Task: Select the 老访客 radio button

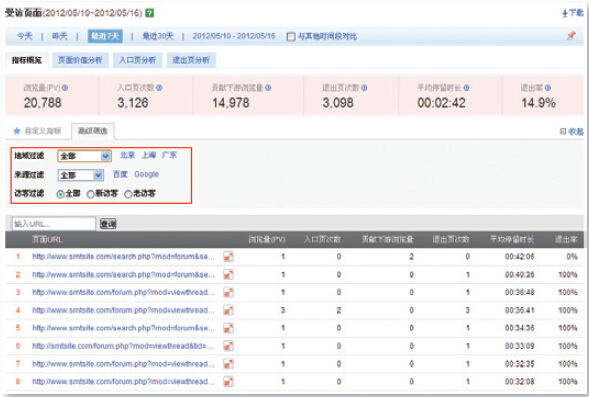Action: 128,194
